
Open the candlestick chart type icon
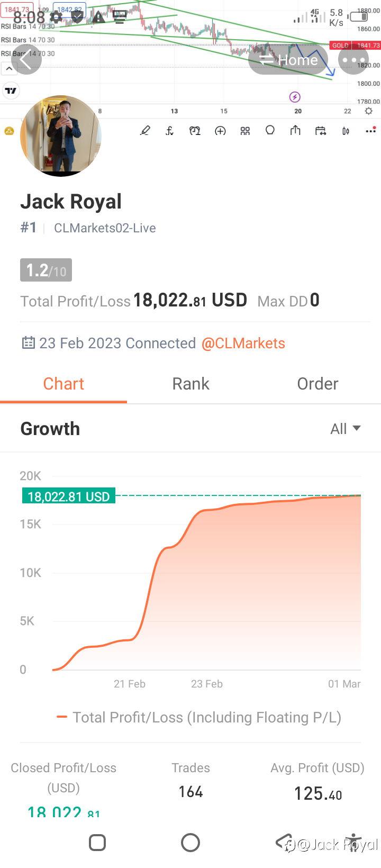click(346, 131)
